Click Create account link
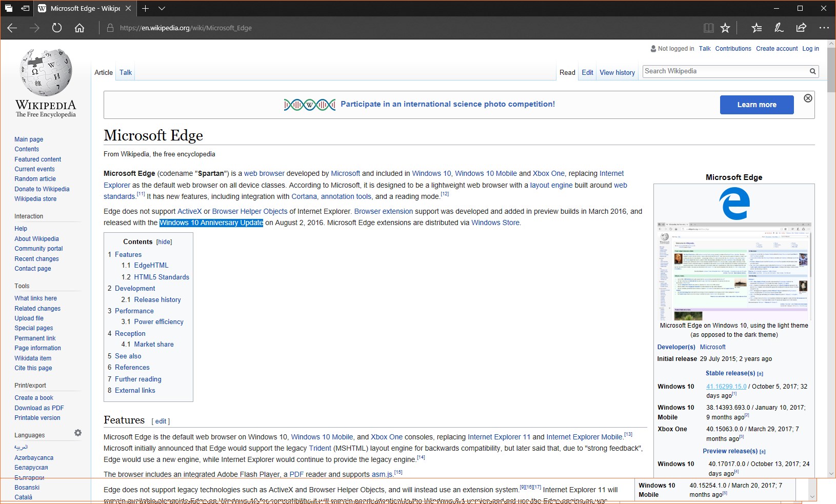The height and width of the screenshot is (504, 836). pyautogui.click(x=777, y=49)
